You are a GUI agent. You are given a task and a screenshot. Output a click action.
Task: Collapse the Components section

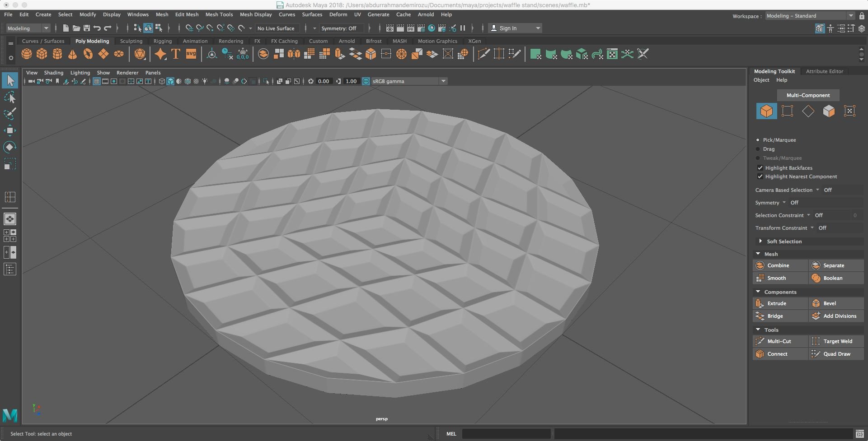coord(758,292)
